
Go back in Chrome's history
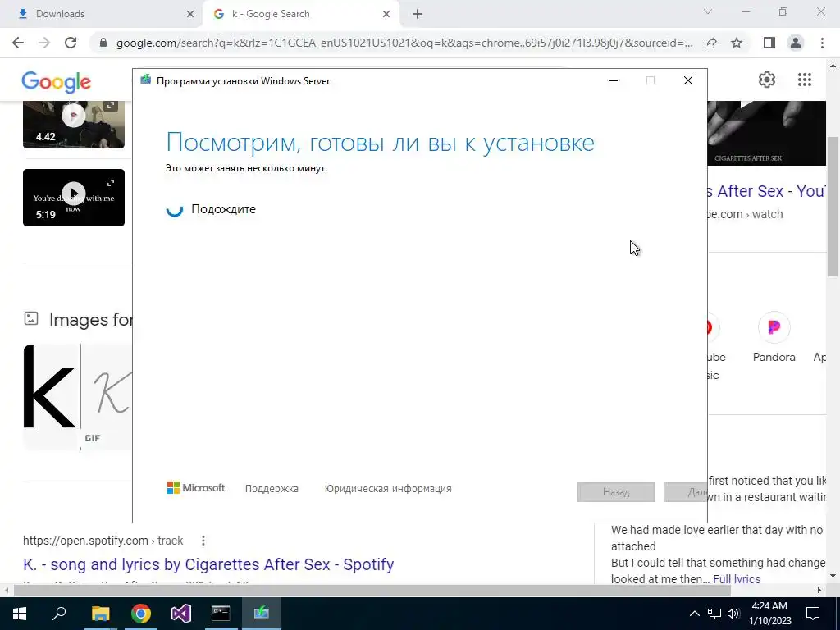click(18, 43)
